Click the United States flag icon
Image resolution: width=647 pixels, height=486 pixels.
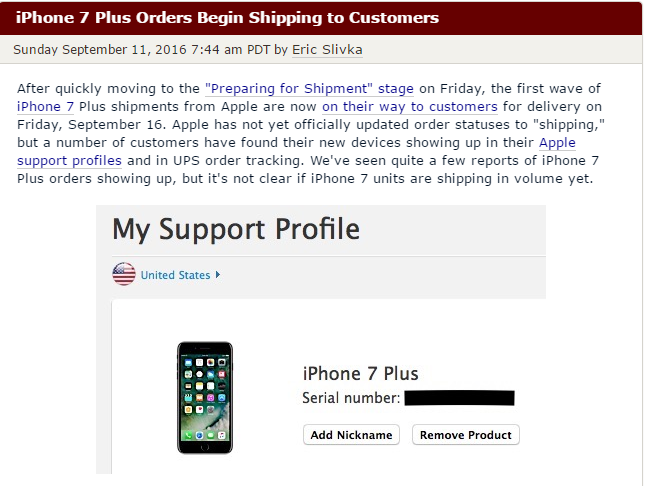coord(124,274)
